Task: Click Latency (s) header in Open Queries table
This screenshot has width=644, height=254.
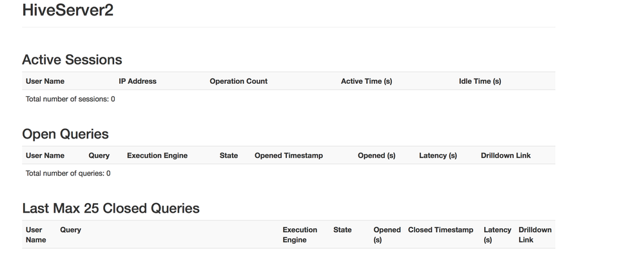Action: 438,156
